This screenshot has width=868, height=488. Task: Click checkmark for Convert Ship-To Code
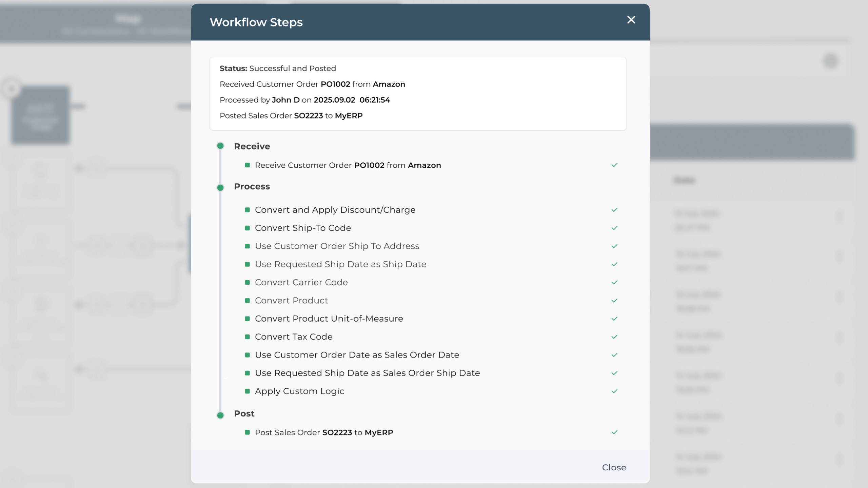click(614, 228)
